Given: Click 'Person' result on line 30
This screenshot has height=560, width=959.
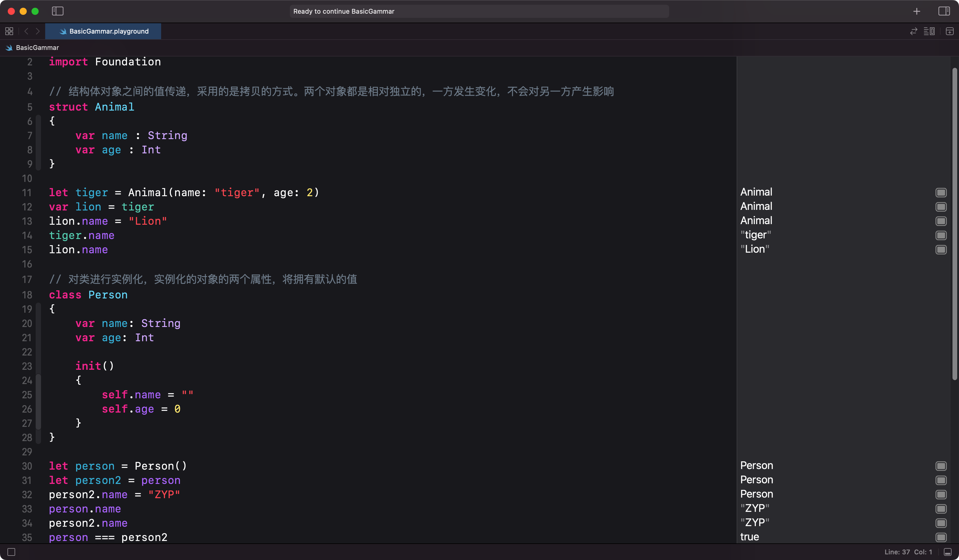Looking at the screenshot, I should [757, 466].
